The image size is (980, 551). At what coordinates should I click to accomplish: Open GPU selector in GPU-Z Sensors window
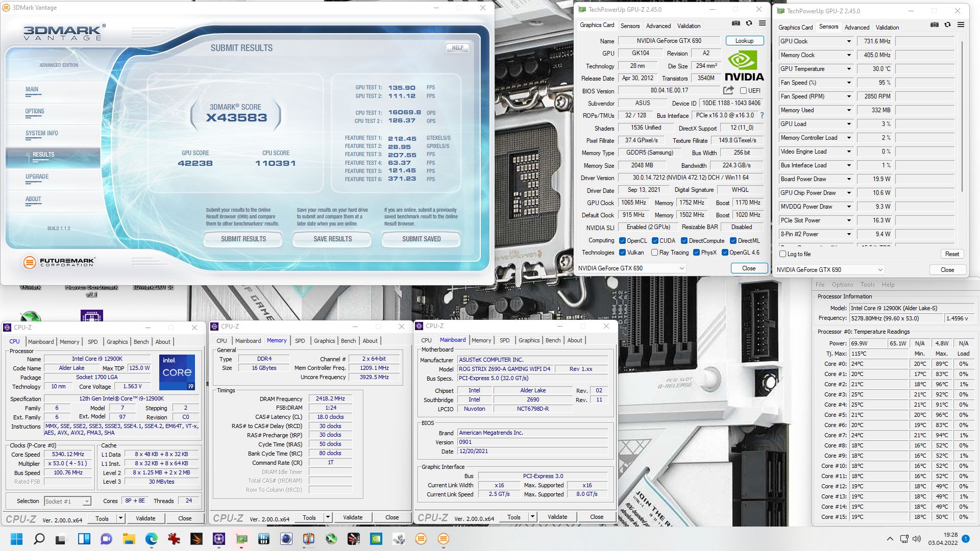[x=829, y=270]
